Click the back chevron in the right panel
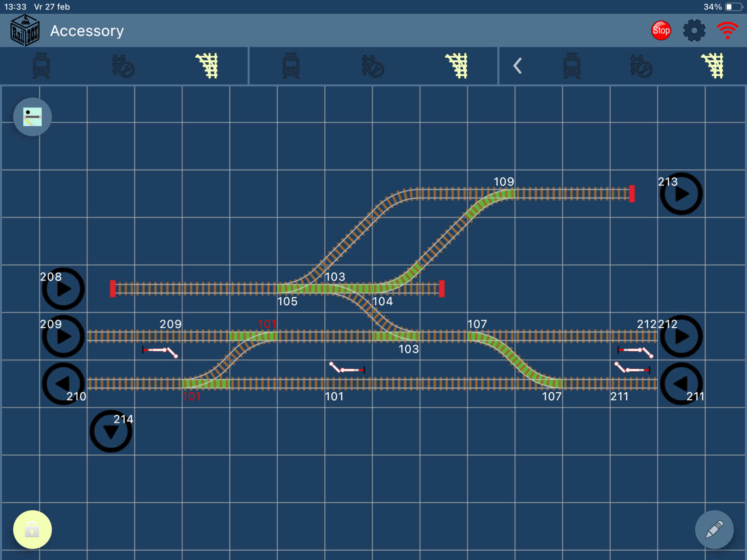747x560 pixels. [x=517, y=66]
